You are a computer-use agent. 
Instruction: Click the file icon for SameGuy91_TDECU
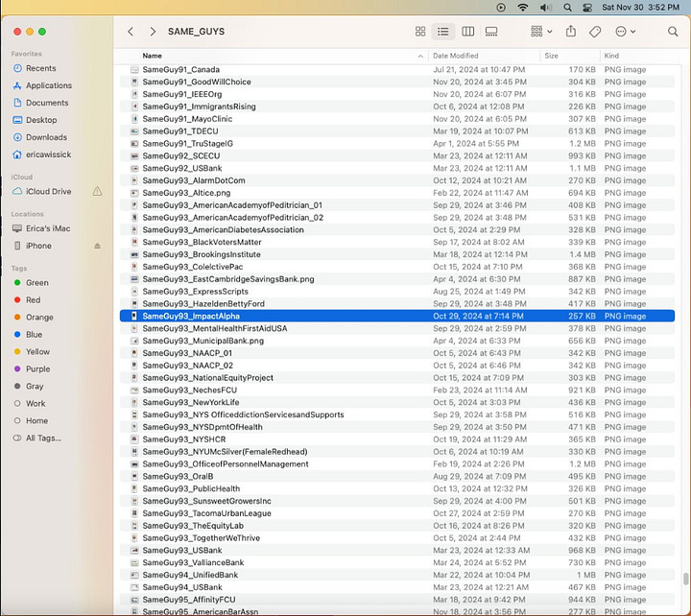click(x=134, y=131)
